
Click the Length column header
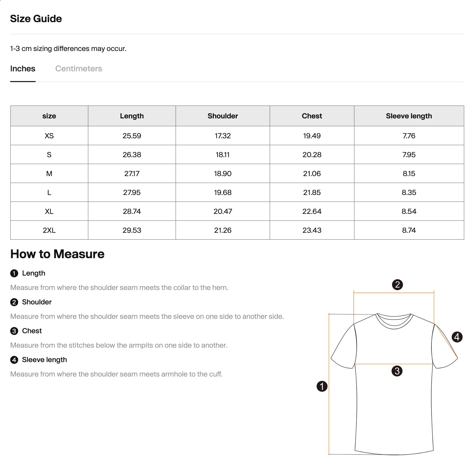(x=132, y=116)
